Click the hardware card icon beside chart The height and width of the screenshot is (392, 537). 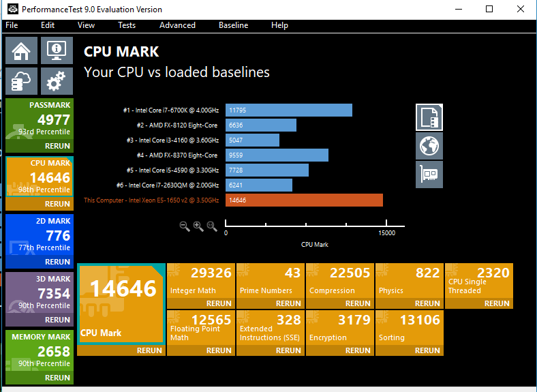(x=429, y=175)
